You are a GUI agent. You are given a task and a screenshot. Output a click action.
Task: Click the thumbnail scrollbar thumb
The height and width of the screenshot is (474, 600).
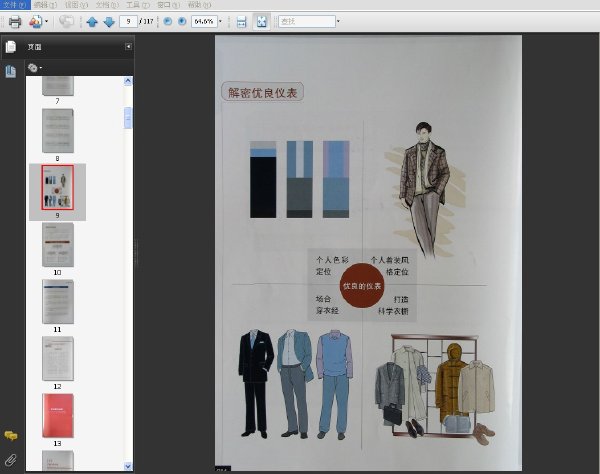[x=128, y=118]
